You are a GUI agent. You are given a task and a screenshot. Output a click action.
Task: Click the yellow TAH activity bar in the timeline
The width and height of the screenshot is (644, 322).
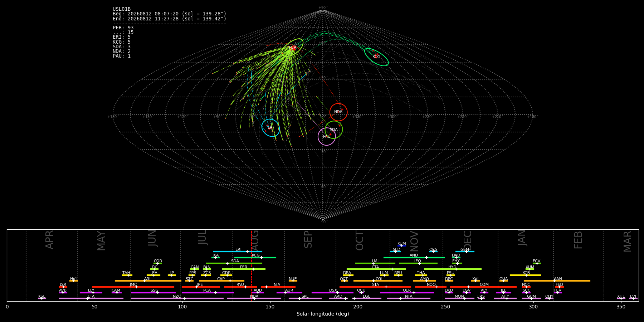[x=127, y=275]
